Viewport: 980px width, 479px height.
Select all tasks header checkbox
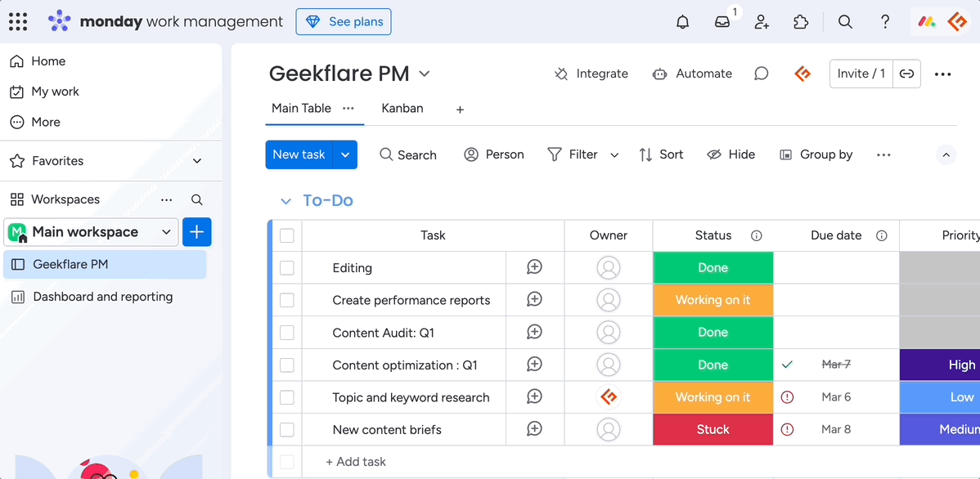[x=287, y=235]
